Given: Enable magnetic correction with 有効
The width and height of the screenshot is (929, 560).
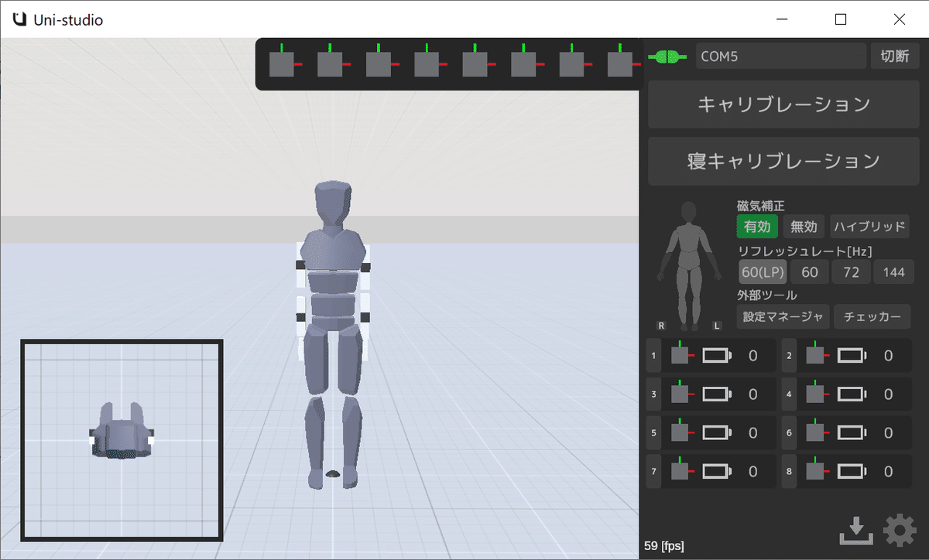Looking at the screenshot, I should 757,227.
